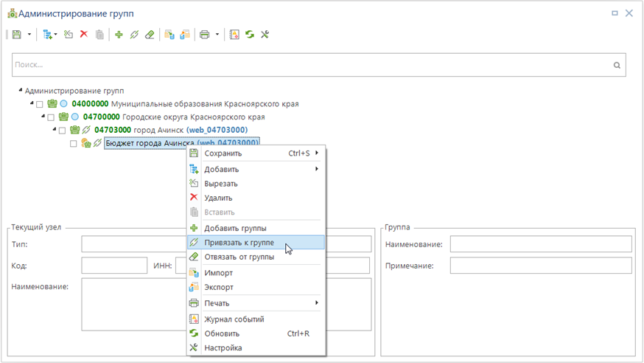Open the Печать submenu arrow
Image resolution: width=644 pixels, height=363 pixels.
pyautogui.click(x=317, y=303)
